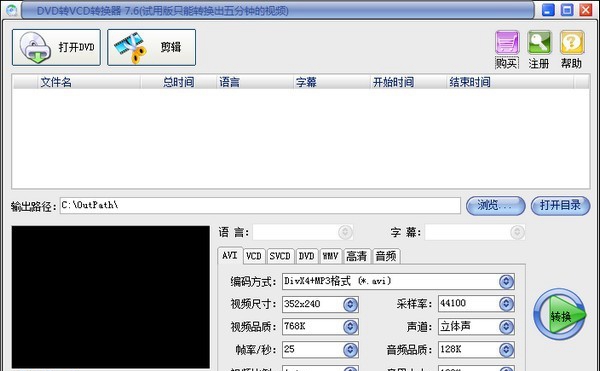The image size is (600, 371).
Task: Click the app logo in the title bar
Action: click(11, 10)
